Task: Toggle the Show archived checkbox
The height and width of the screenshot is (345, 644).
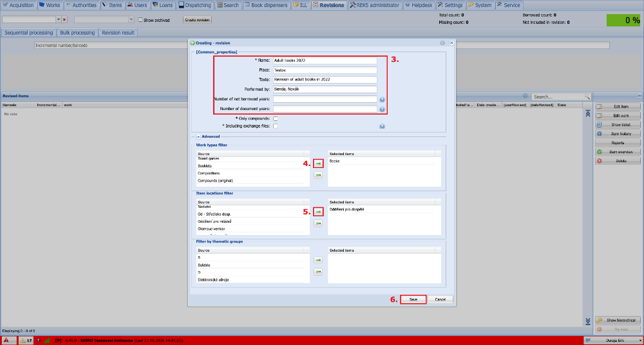Action: pyautogui.click(x=140, y=20)
